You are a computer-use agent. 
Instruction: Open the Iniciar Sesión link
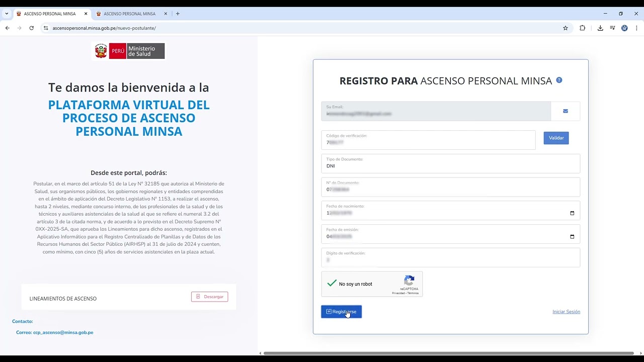(x=566, y=312)
